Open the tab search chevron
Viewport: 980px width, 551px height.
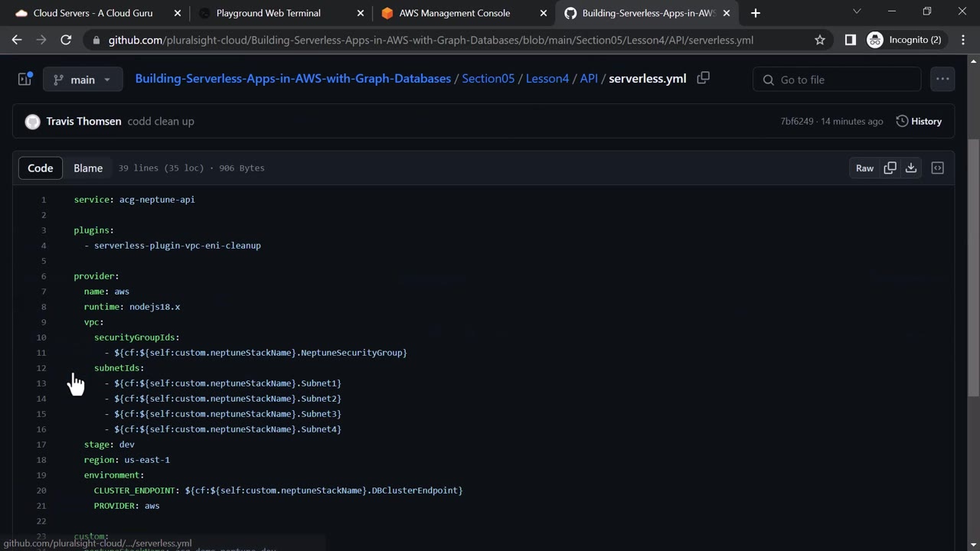(x=857, y=12)
